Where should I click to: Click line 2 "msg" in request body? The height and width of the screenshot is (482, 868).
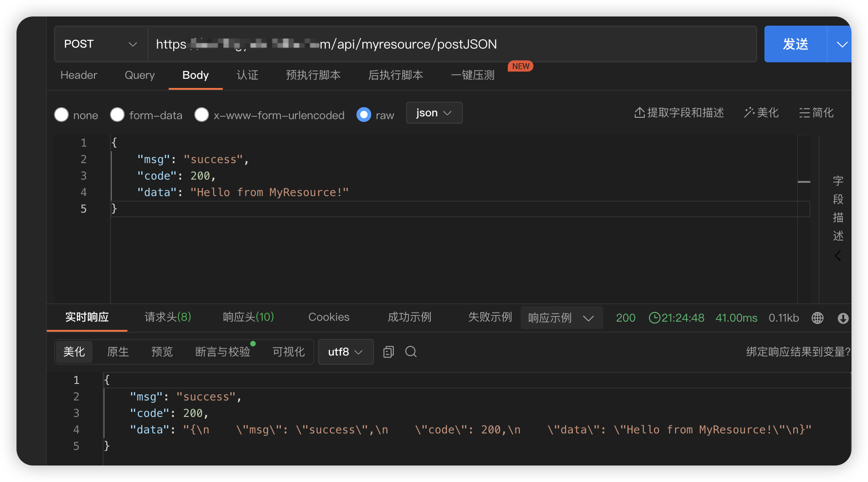pos(154,159)
